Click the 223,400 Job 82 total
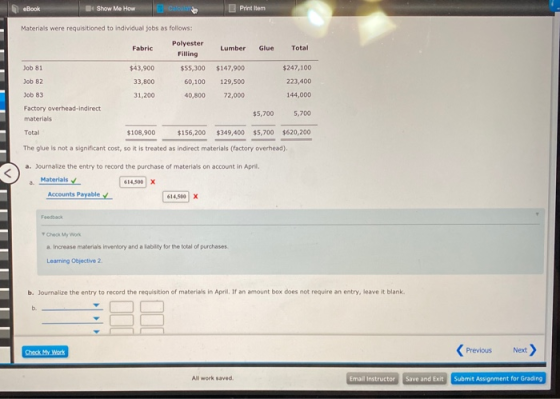The image size is (560, 399). tap(299, 81)
